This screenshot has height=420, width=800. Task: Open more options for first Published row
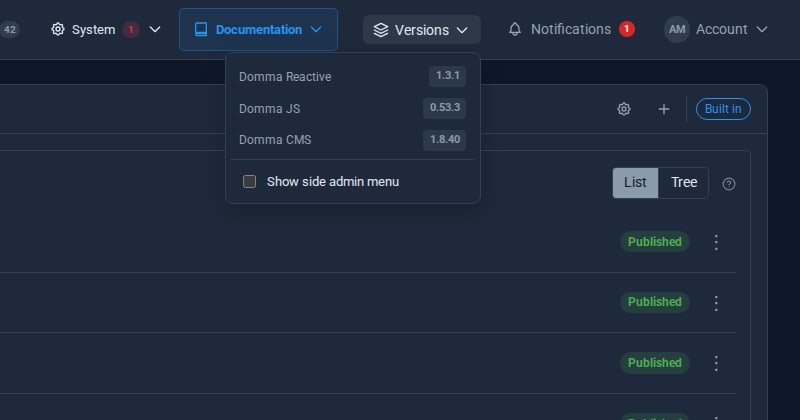[716, 242]
